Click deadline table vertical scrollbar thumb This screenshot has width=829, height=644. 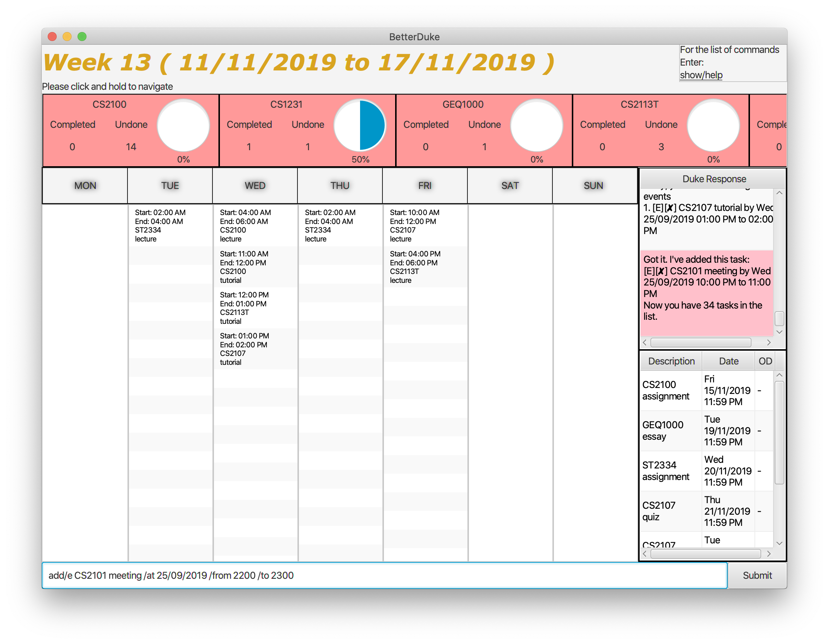pos(779,433)
